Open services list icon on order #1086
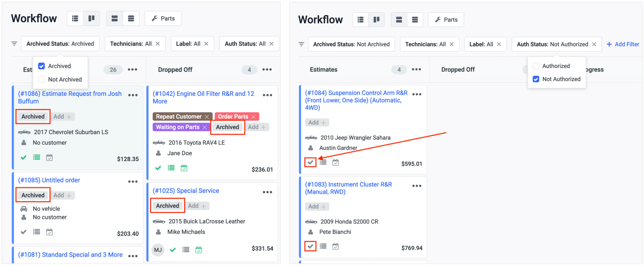644x266 pixels. click(x=37, y=158)
